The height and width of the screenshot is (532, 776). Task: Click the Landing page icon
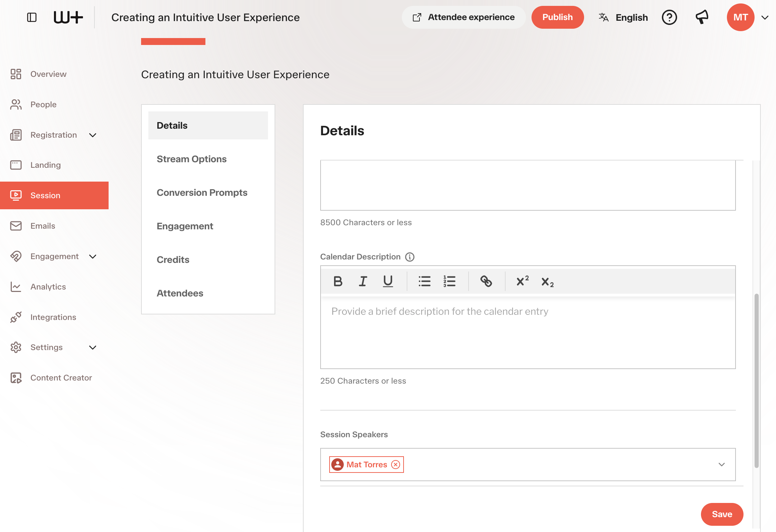click(x=16, y=165)
